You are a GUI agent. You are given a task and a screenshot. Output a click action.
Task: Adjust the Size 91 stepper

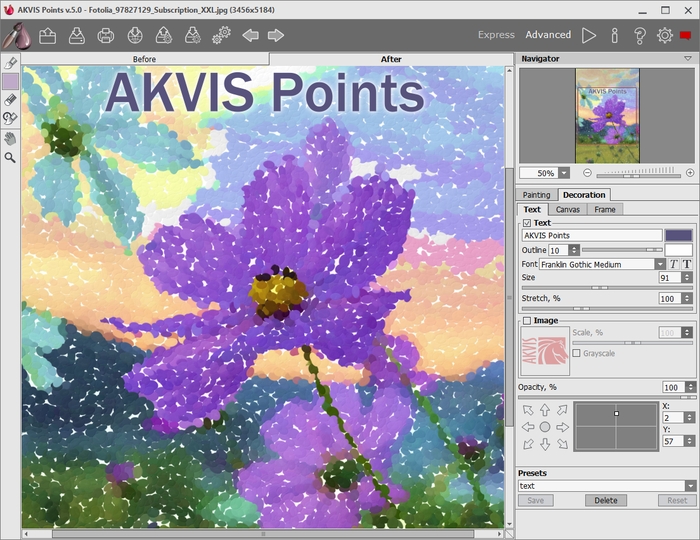[x=688, y=278]
